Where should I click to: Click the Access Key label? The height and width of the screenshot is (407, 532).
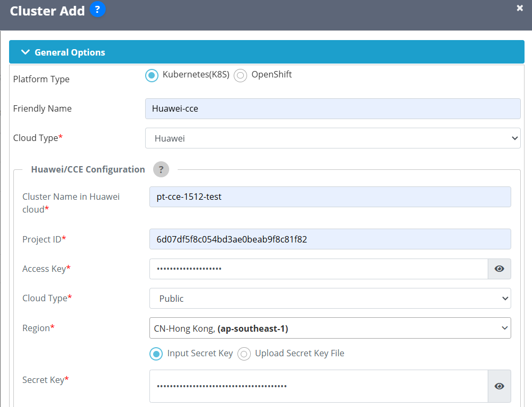click(x=46, y=269)
